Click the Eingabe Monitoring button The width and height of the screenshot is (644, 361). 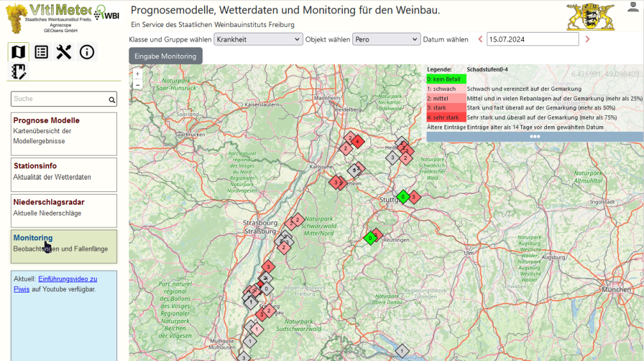click(x=166, y=56)
